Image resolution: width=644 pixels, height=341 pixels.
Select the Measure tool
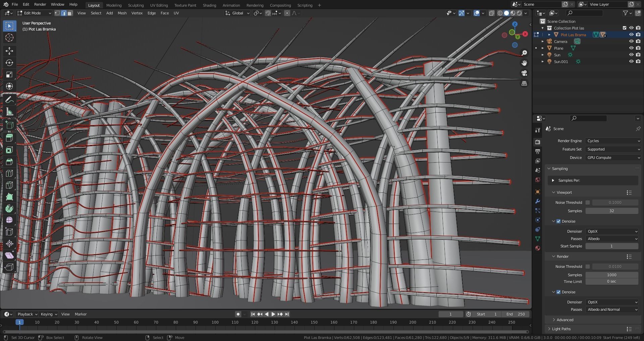point(9,112)
